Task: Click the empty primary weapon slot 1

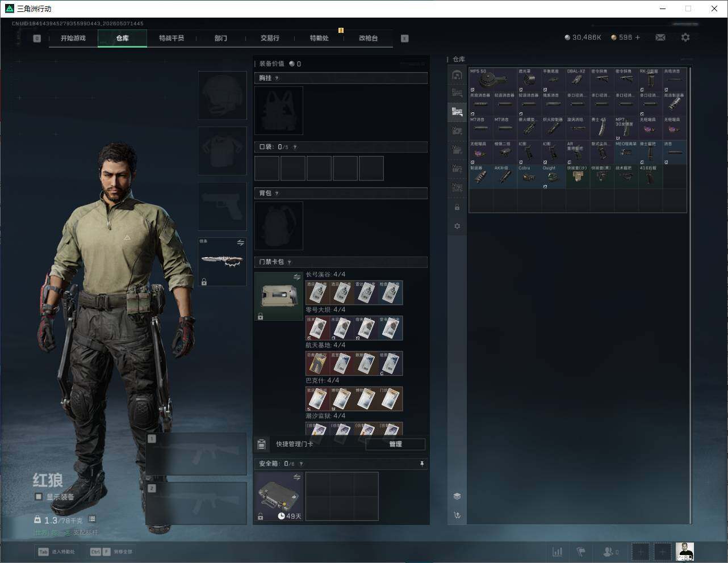Action: pyautogui.click(x=196, y=454)
